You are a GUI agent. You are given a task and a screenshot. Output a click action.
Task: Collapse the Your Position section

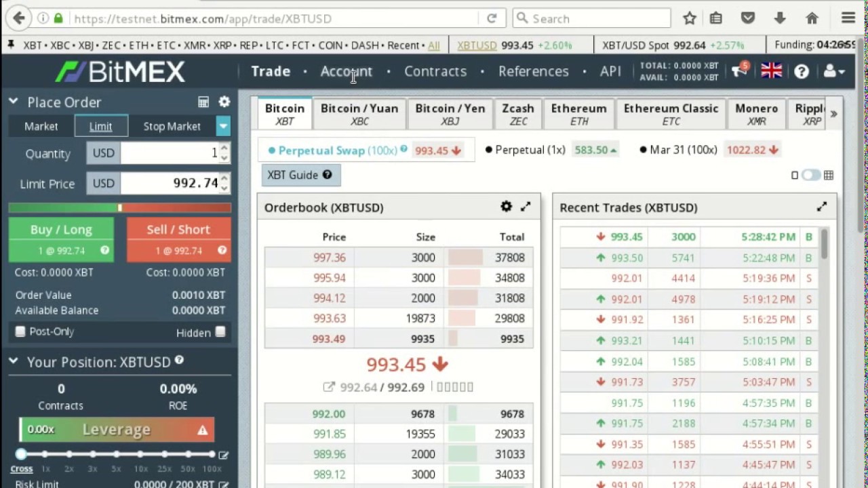(13, 361)
